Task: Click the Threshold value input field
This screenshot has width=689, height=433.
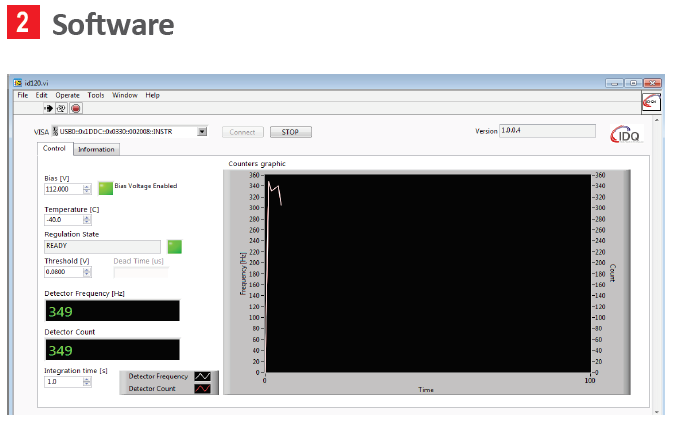Action: (62, 271)
